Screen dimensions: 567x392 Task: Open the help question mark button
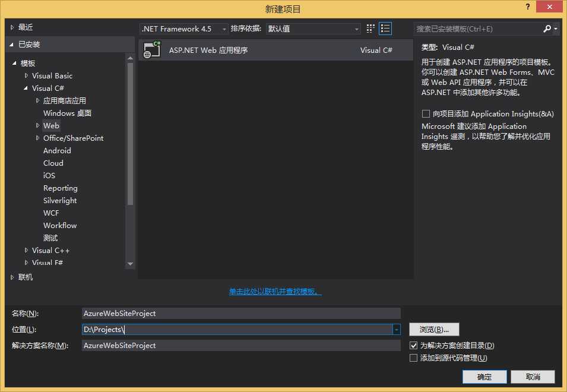point(528,7)
